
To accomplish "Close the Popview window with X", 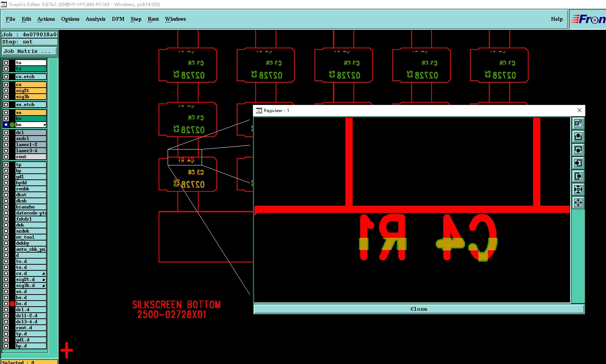I will click(x=580, y=110).
